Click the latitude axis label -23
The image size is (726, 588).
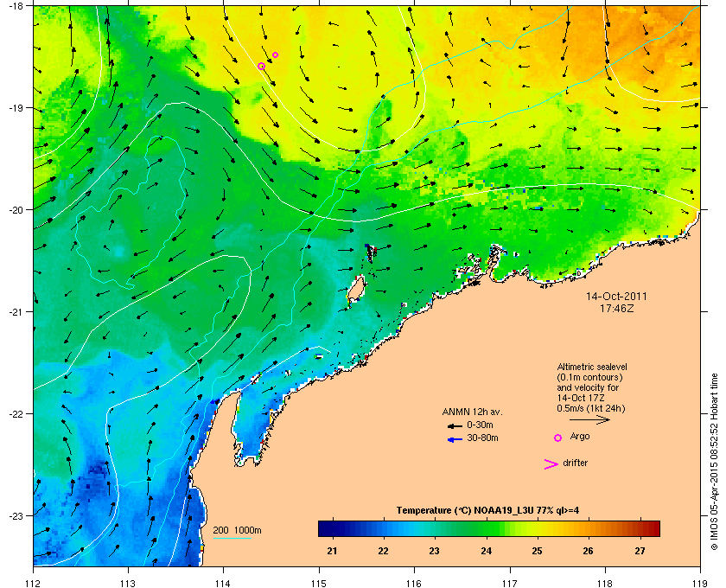point(15,515)
